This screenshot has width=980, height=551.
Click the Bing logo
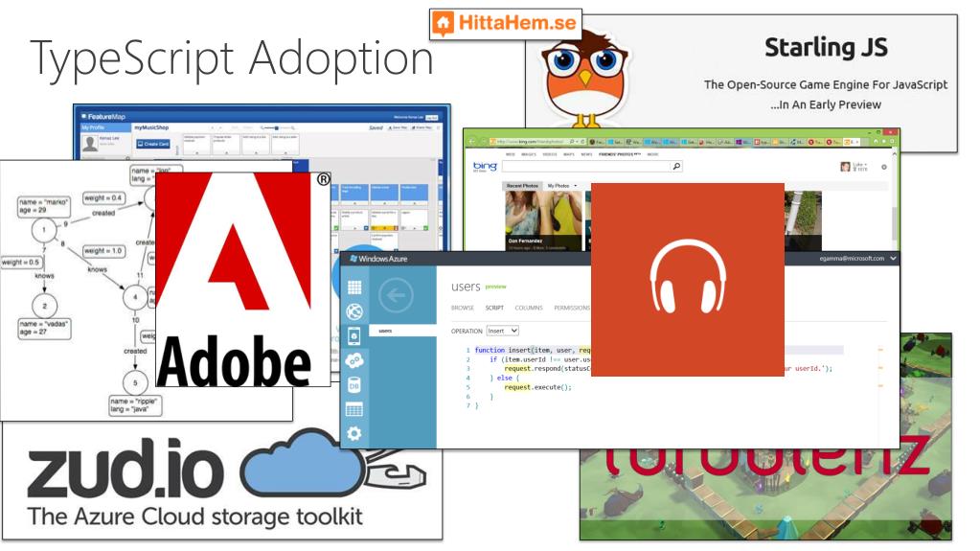[485, 167]
